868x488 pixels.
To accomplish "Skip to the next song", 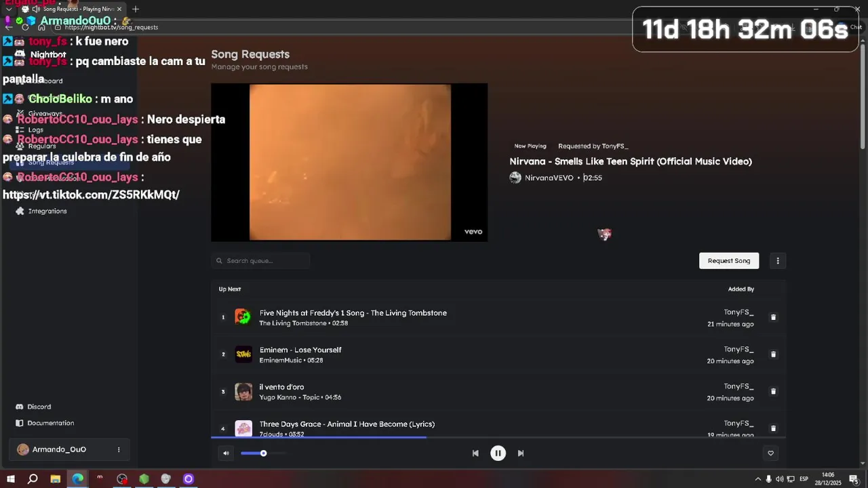I will tap(521, 453).
